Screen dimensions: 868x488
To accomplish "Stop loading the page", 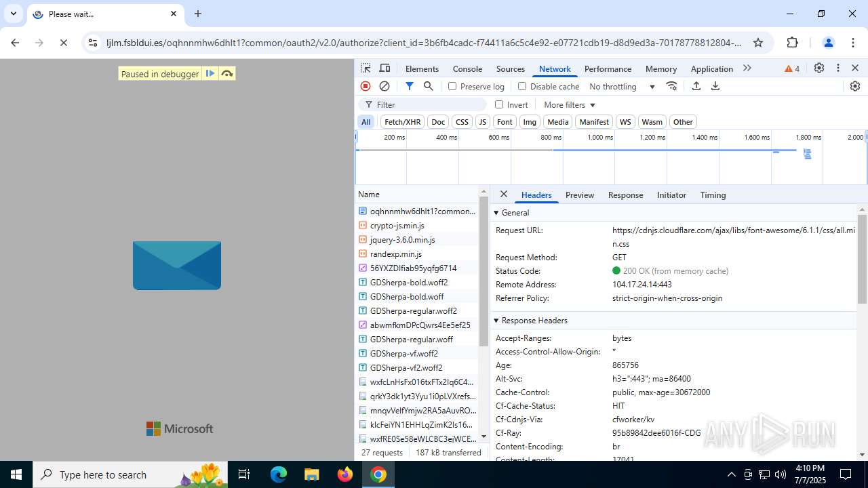I will pyautogui.click(x=64, y=43).
